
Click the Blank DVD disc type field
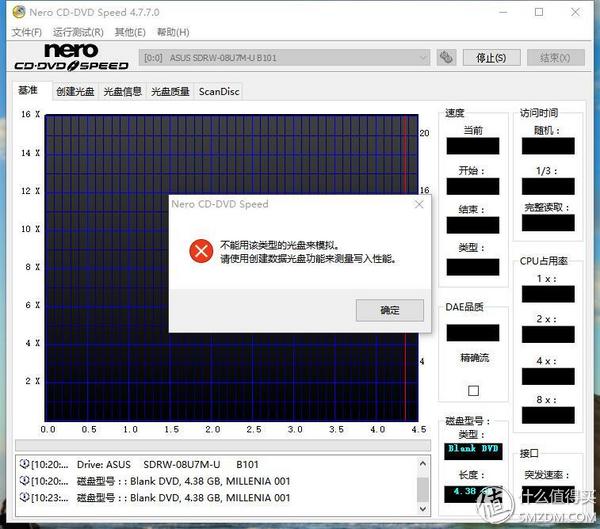pyautogui.click(x=473, y=451)
